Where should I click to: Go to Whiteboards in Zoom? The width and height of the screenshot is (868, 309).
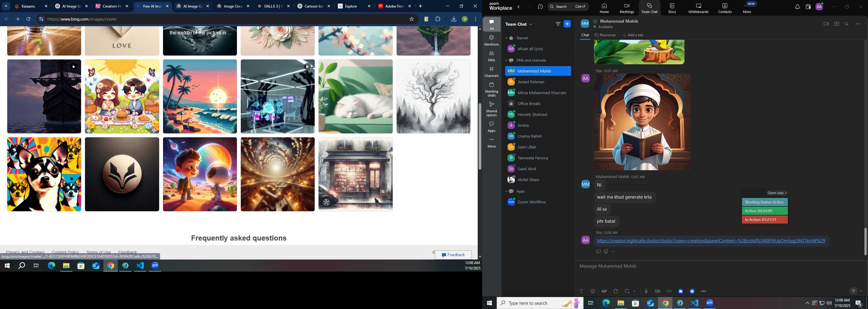(x=698, y=8)
